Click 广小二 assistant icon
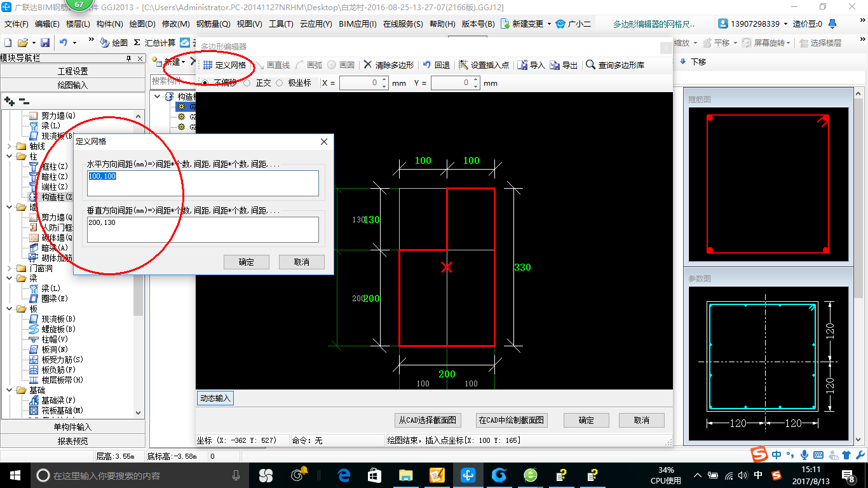 point(573,24)
